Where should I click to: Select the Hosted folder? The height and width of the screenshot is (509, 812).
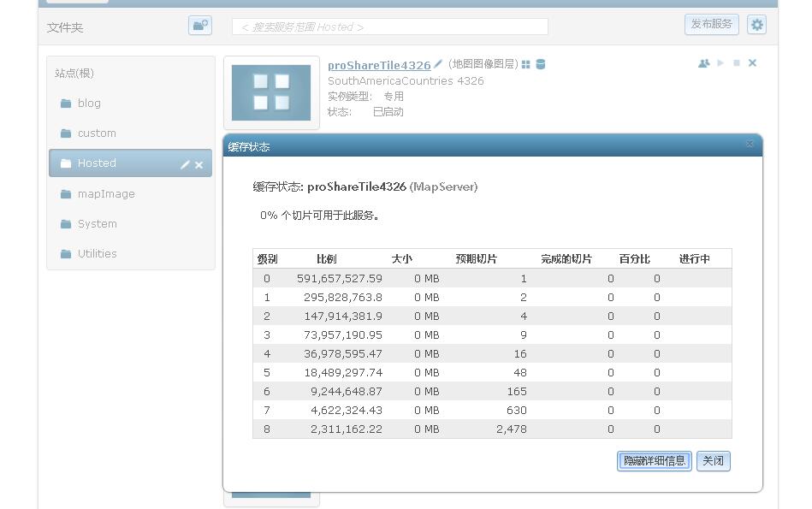[131, 163]
